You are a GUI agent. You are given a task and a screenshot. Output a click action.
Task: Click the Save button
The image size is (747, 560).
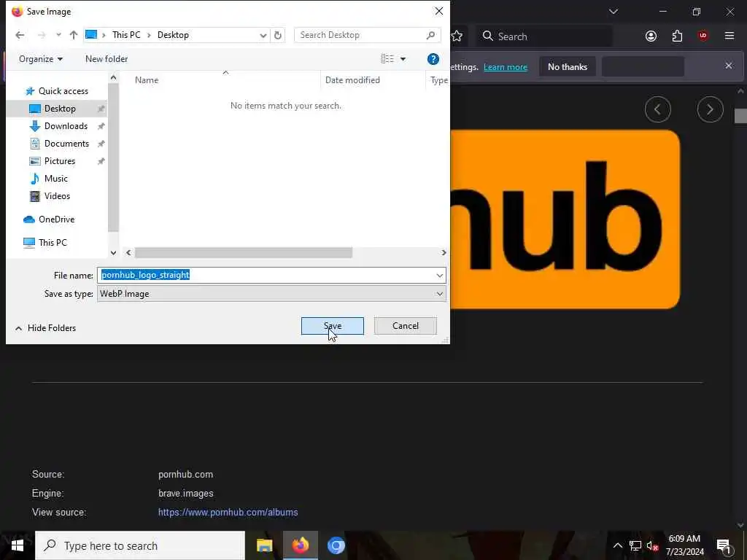click(333, 326)
